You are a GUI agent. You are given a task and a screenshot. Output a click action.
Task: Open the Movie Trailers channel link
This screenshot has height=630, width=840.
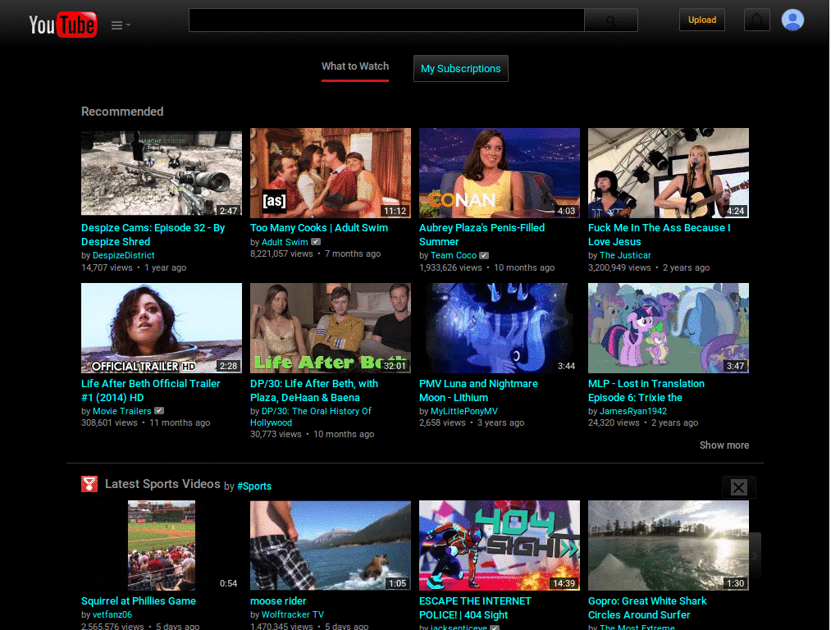(122, 412)
